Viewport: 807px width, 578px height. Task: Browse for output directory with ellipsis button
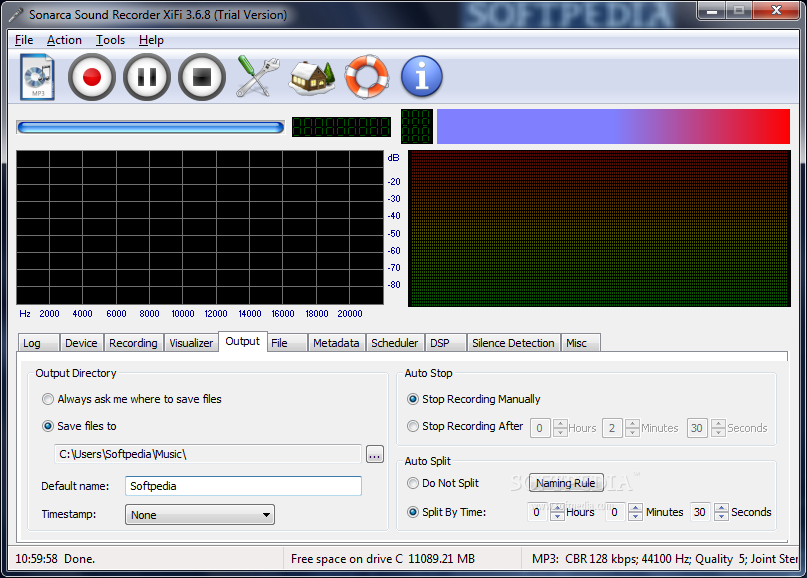point(375,454)
